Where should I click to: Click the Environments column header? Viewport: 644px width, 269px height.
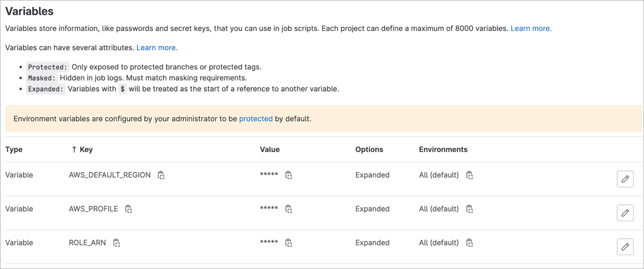click(x=443, y=149)
